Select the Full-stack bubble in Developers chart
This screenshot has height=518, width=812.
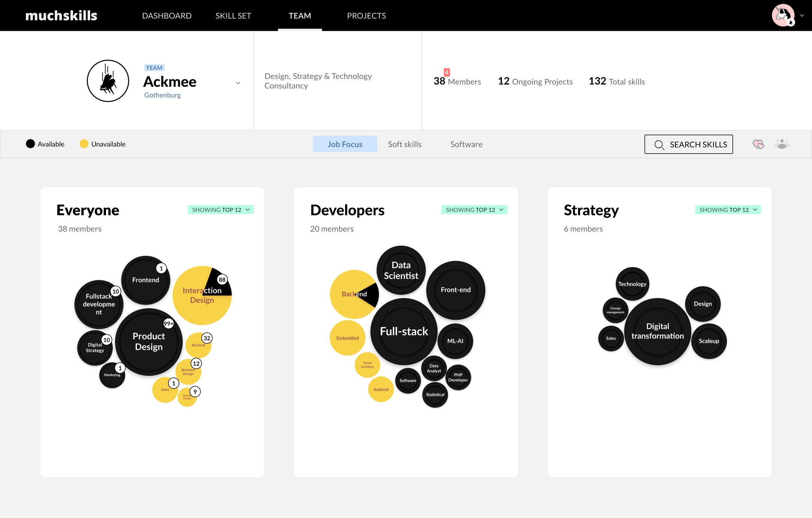tap(404, 331)
